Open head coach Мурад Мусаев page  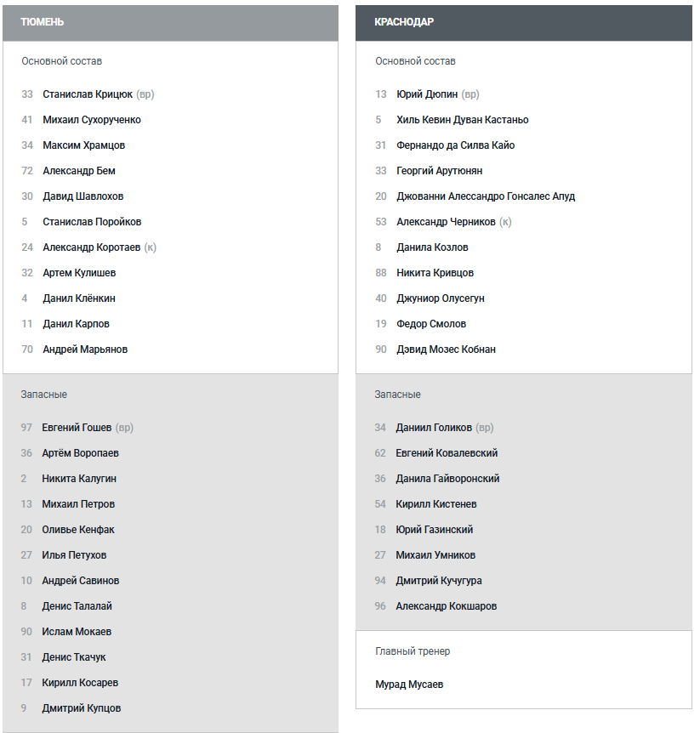(409, 685)
